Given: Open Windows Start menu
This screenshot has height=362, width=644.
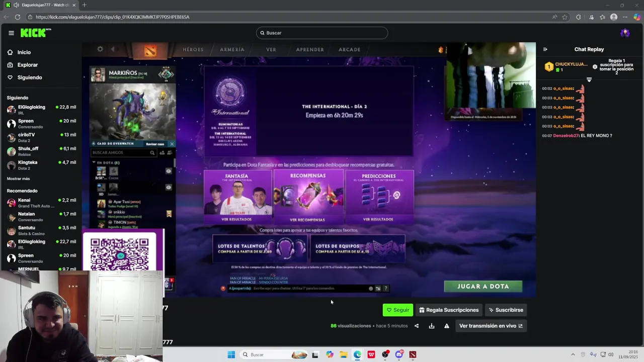Looking at the screenshot, I should (x=231, y=354).
